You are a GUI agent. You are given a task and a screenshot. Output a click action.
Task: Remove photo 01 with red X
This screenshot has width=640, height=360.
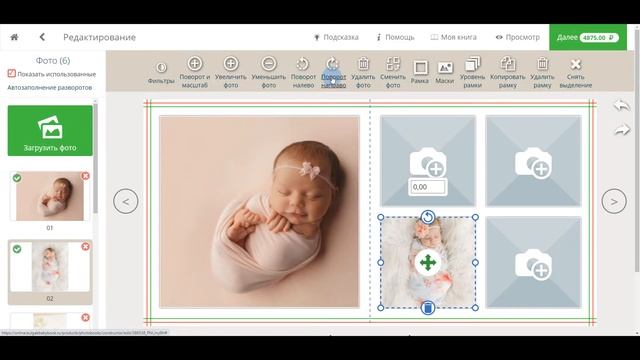click(85, 176)
